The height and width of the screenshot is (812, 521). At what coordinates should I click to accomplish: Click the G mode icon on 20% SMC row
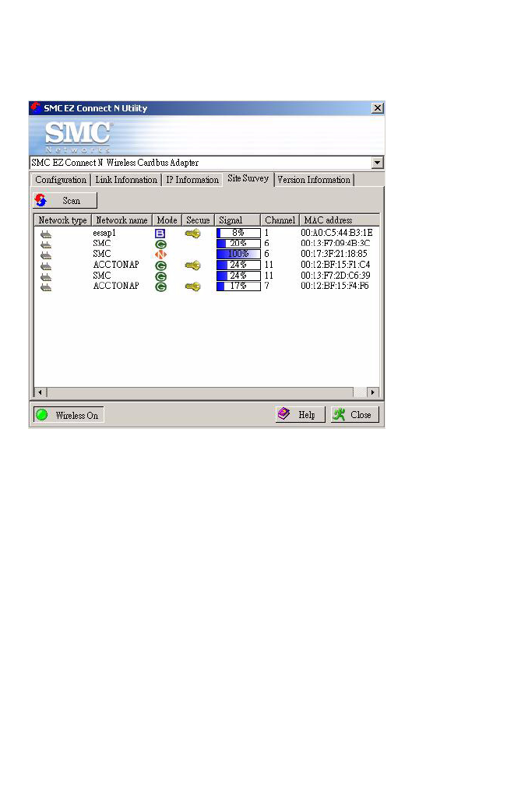tap(161, 244)
